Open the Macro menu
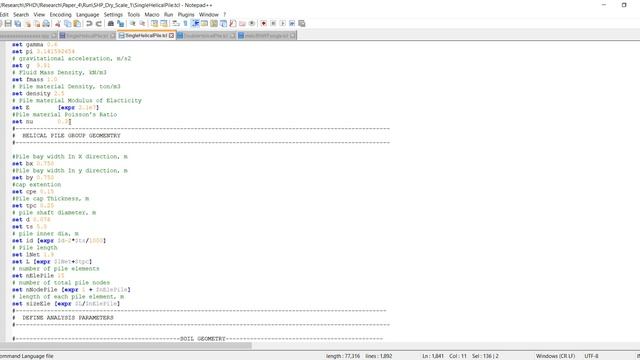The image size is (640, 360). click(x=152, y=15)
